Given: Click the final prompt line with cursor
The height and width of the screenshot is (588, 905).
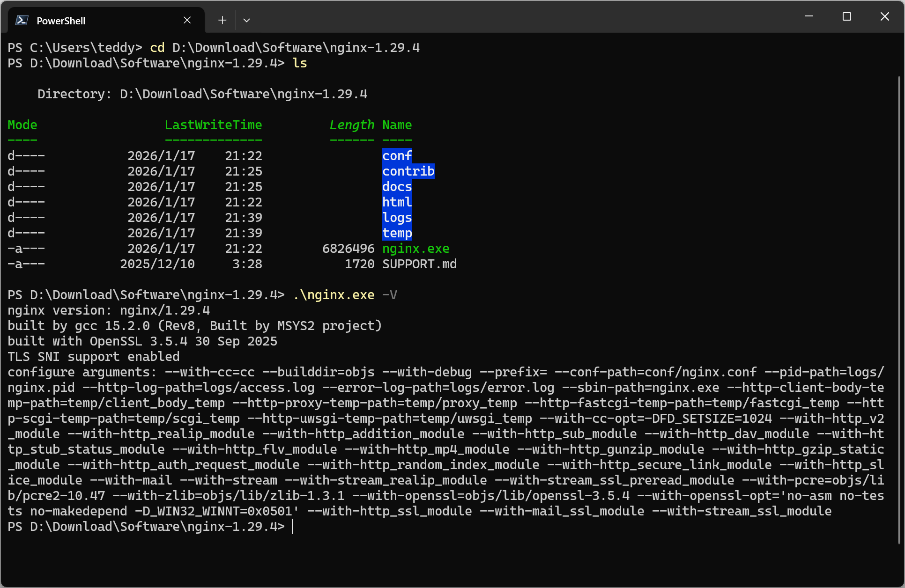Looking at the screenshot, I should tap(150, 527).
